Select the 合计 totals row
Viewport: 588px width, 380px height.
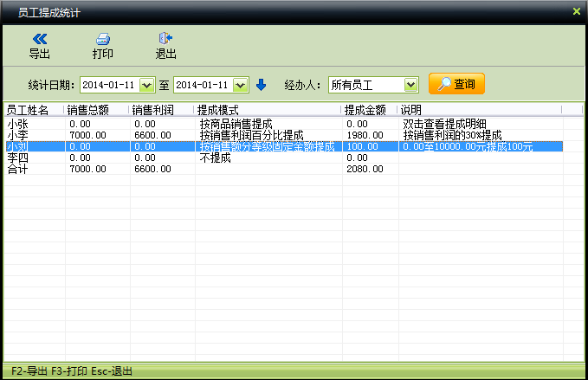click(x=283, y=169)
